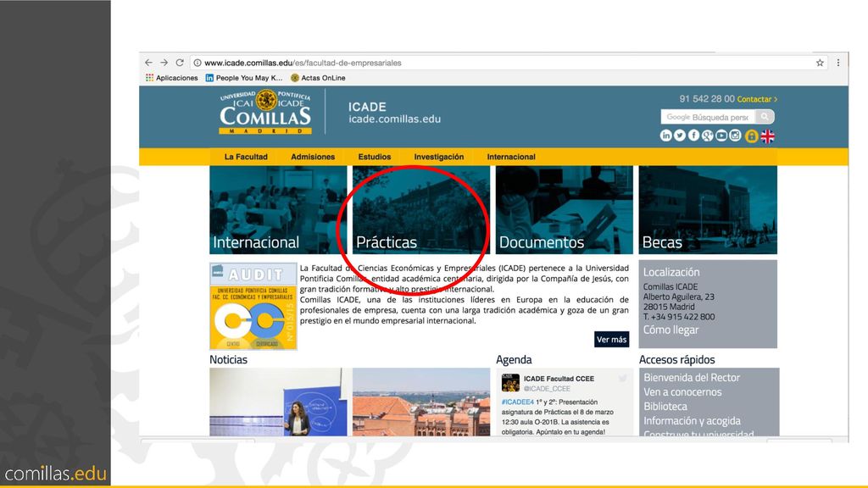This screenshot has width=868, height=488.
Task: Click the yellow padlock intranet icon
Action: coord(751,136)
